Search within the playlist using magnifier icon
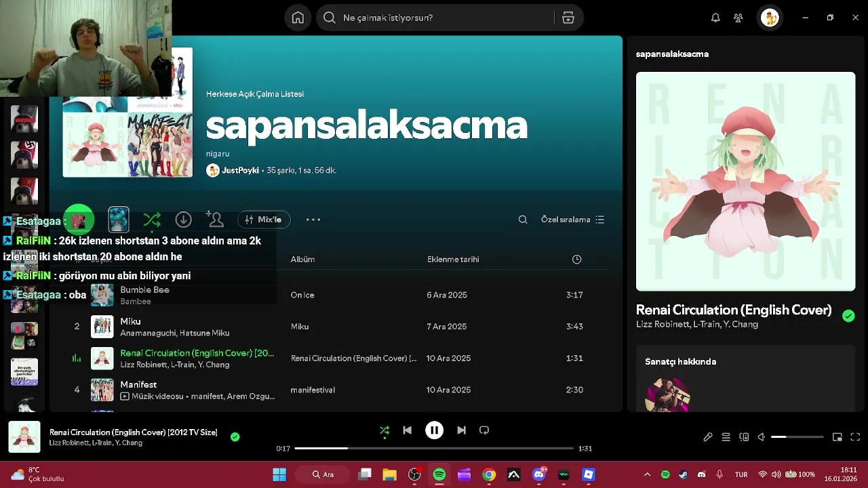Viewport: 868px width, 488px height. 523,220
